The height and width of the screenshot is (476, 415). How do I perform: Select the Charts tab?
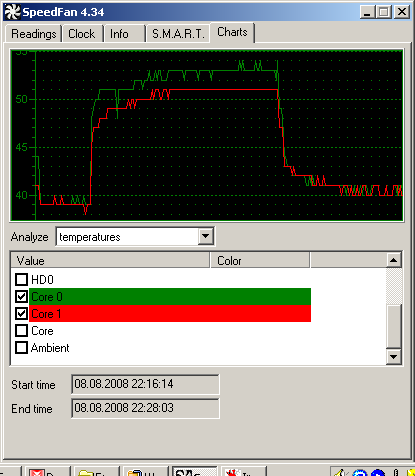[232, 32]
